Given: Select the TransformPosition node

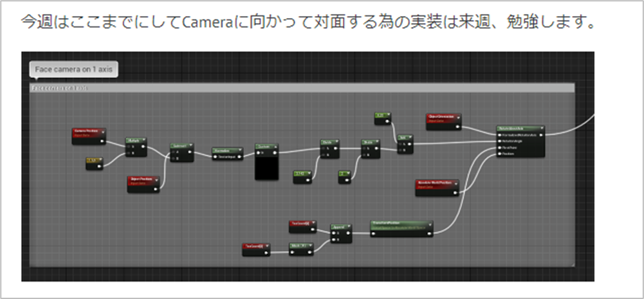Looking at the screenshot, I should [401, 229].
